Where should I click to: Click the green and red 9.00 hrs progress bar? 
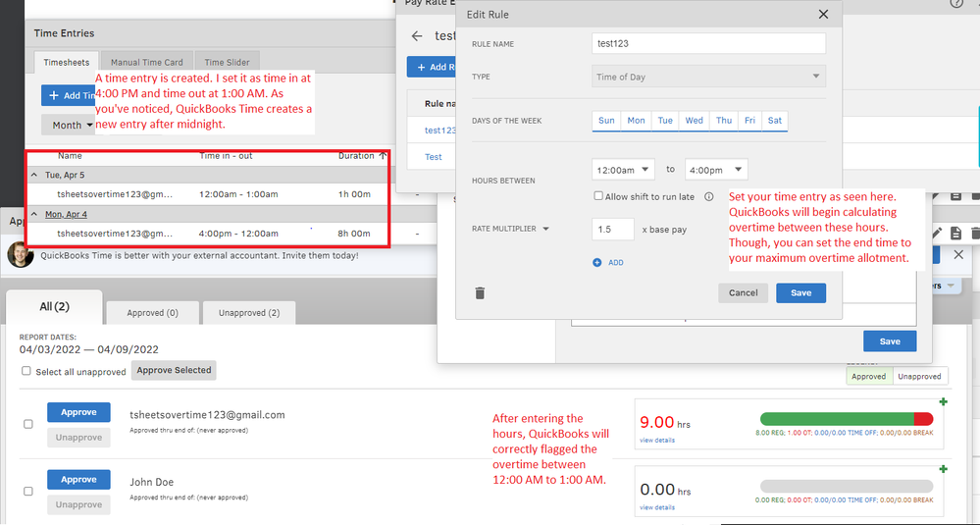point(847,419)
